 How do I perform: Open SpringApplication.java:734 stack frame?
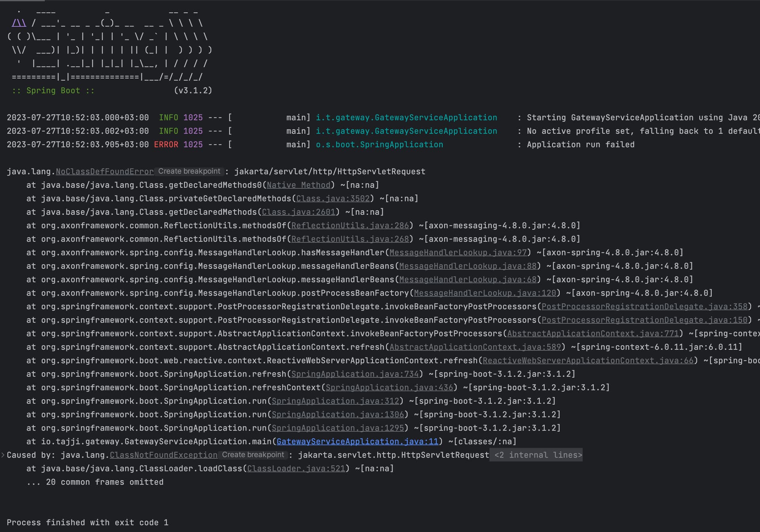click(x=355, y=374)
